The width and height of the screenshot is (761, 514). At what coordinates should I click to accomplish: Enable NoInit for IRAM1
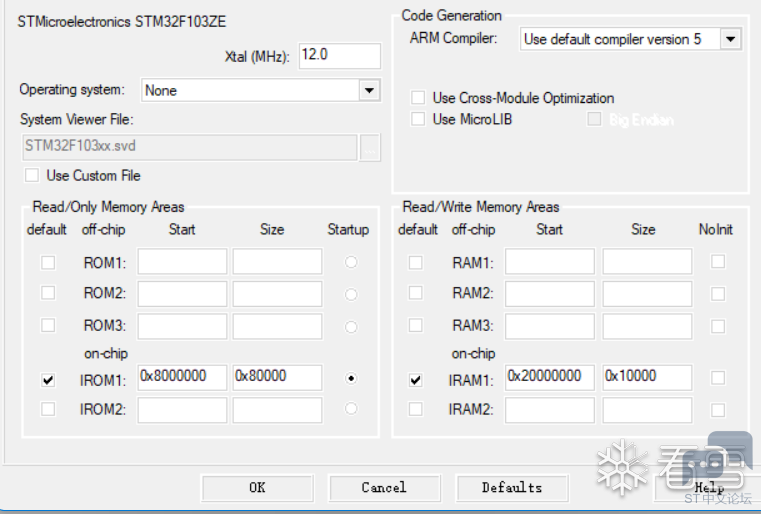coord(718,378)
